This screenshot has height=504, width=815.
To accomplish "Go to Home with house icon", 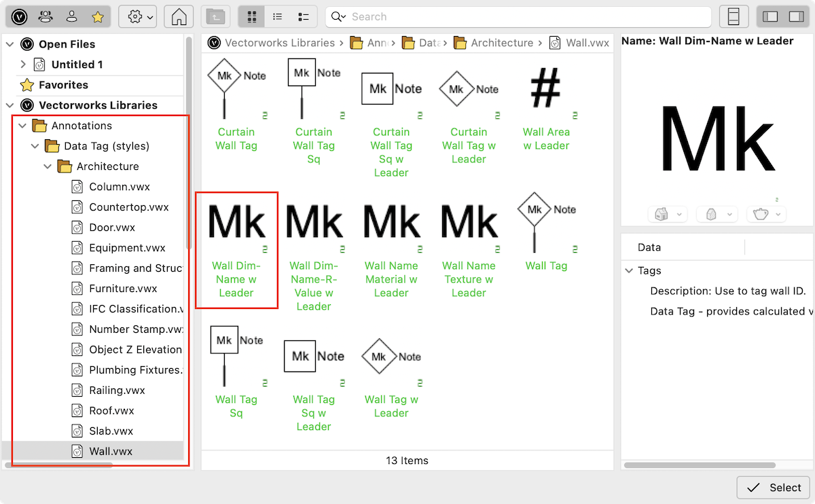I will [179, 17].
